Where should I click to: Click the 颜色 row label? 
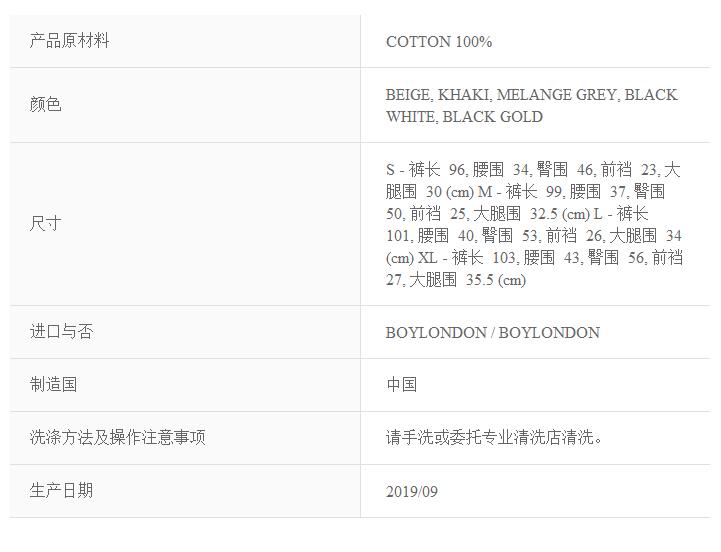pyautogui.click(x=46, y=104)
